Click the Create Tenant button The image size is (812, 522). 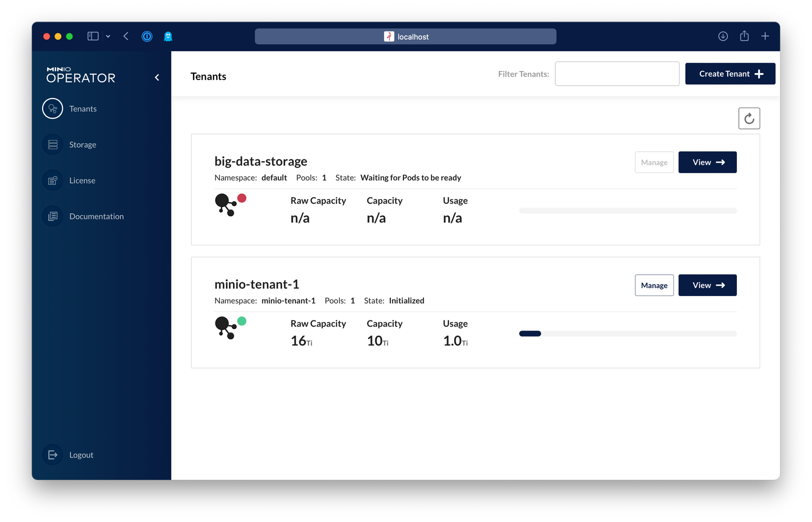click(x=730, y=74)
